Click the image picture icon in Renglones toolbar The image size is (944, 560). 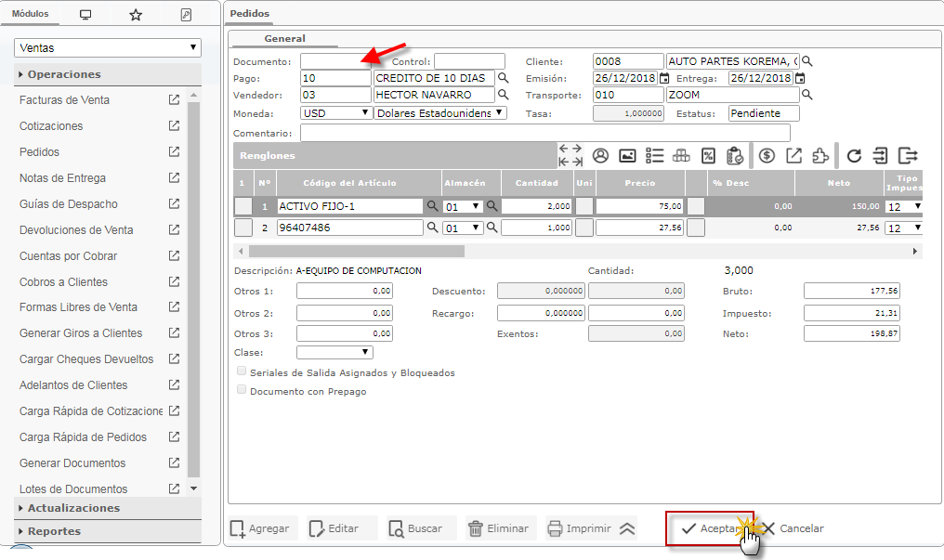click(x=627, y=156)
